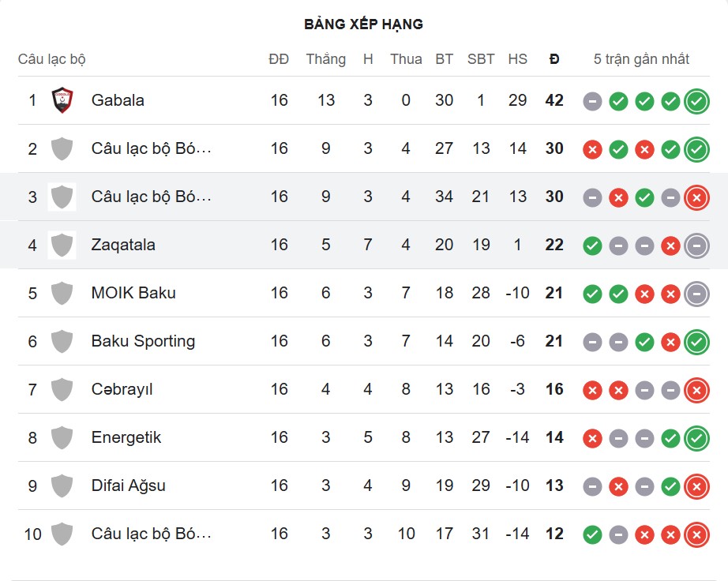The height and width of the screenshot is (581, 728).
Task: Click Gabala's circled most recent win icon
Action: pyautogui.click(x=696, y=101)
